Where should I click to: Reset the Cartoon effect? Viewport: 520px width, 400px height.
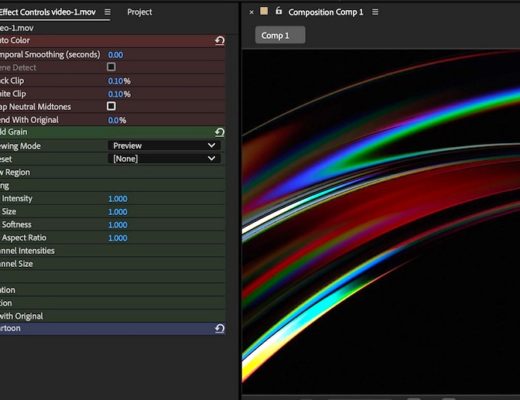220,329
